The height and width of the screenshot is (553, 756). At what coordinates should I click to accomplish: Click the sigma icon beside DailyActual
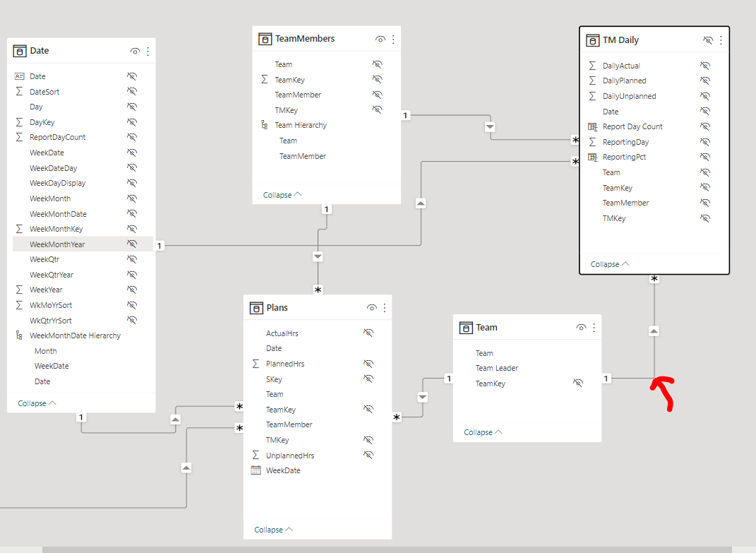pyautogui.click(x=592, y=66)
